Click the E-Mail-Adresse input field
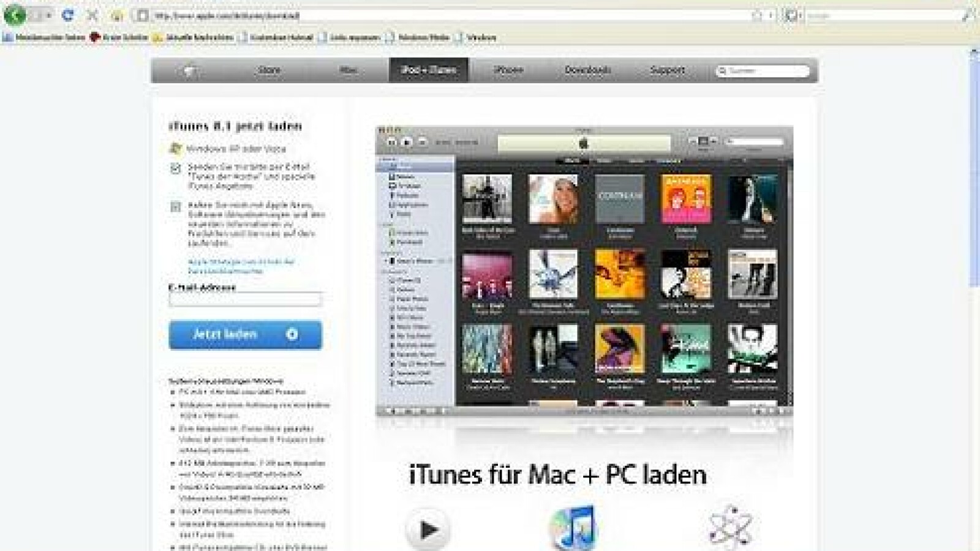 [x=244, y=299]
